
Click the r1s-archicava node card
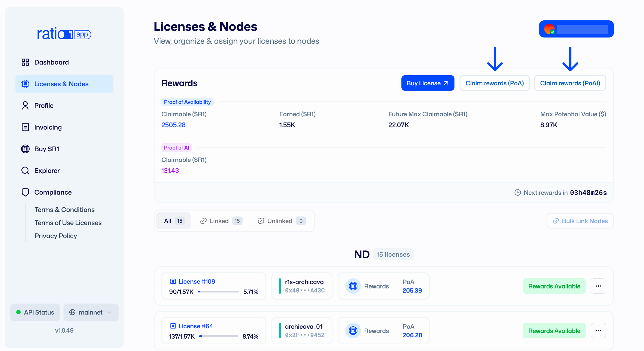302,286
